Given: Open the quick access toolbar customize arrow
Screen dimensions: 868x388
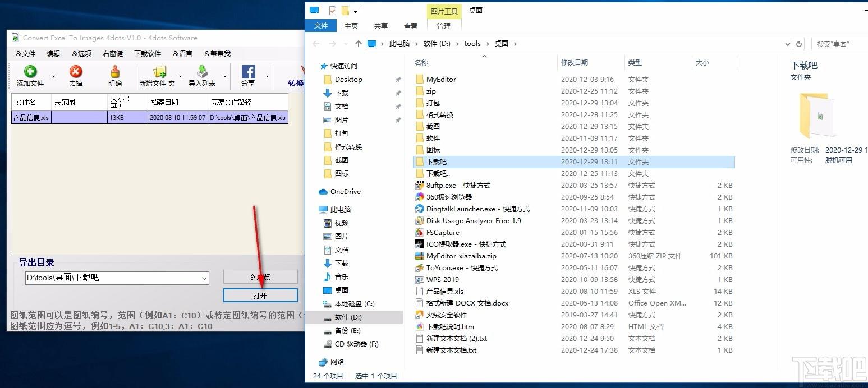Looking at the screenshot, I should click(356, 11).
